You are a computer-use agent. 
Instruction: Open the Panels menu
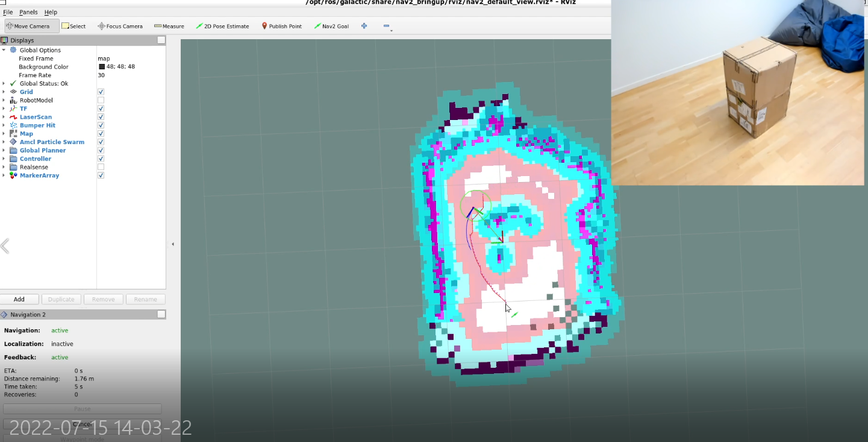pyautogui.click(x=28, y=12)
